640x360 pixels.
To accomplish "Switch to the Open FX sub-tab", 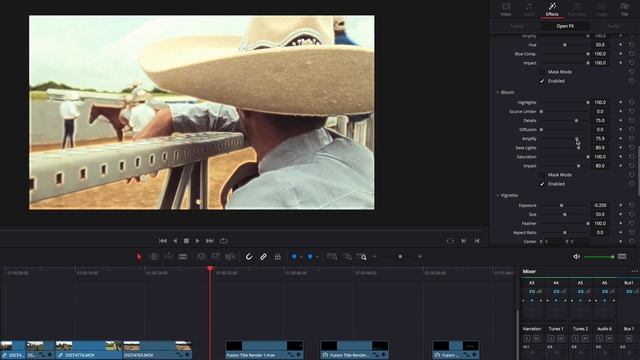I will (x=565, y=26).
